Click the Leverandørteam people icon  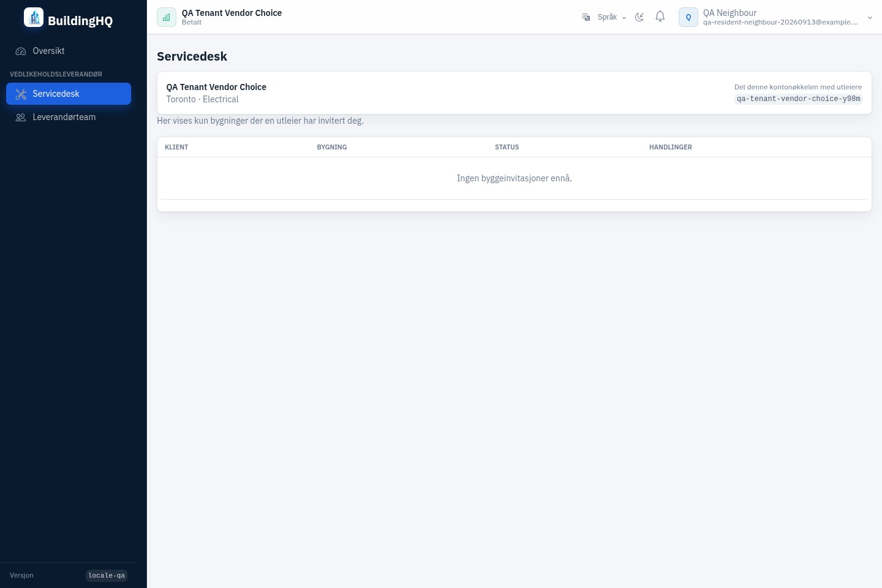point(21,118)
